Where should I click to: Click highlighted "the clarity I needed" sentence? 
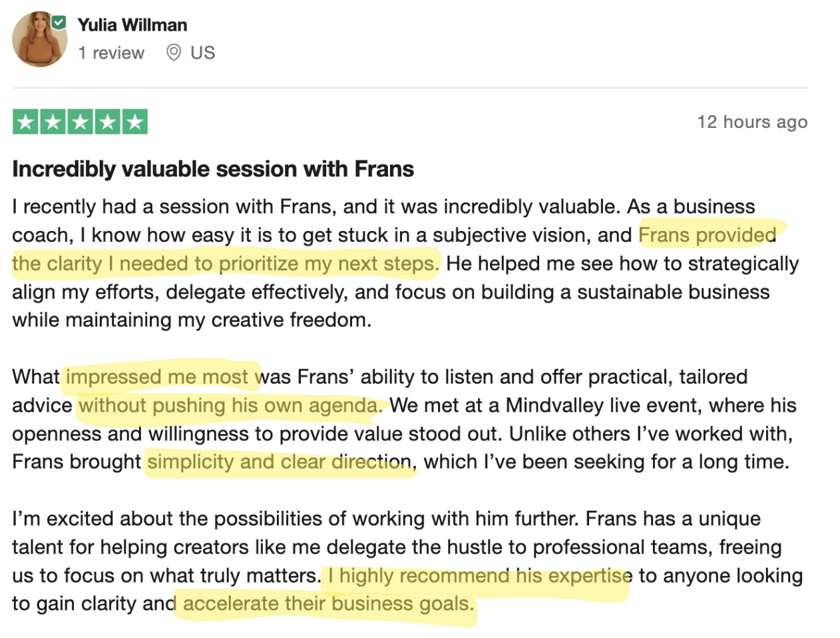pyautogui.click(x=226, y=264)
